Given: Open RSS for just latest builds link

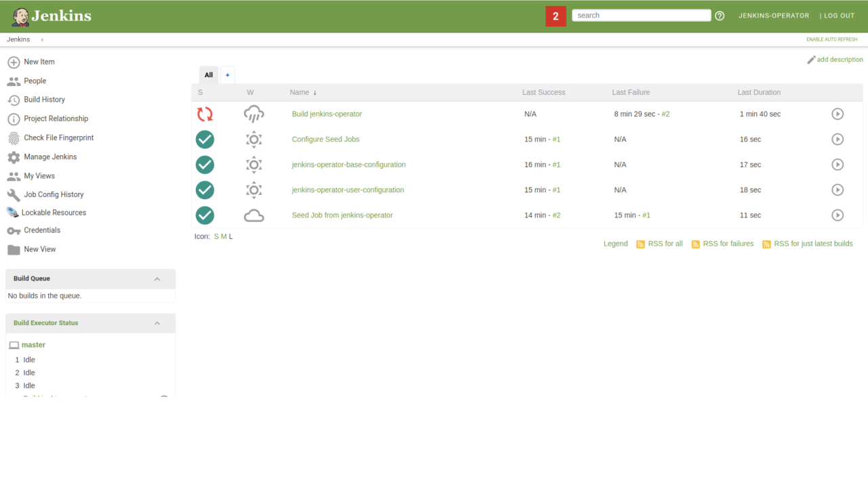Looking at the screenshot, I should point(813,244).
